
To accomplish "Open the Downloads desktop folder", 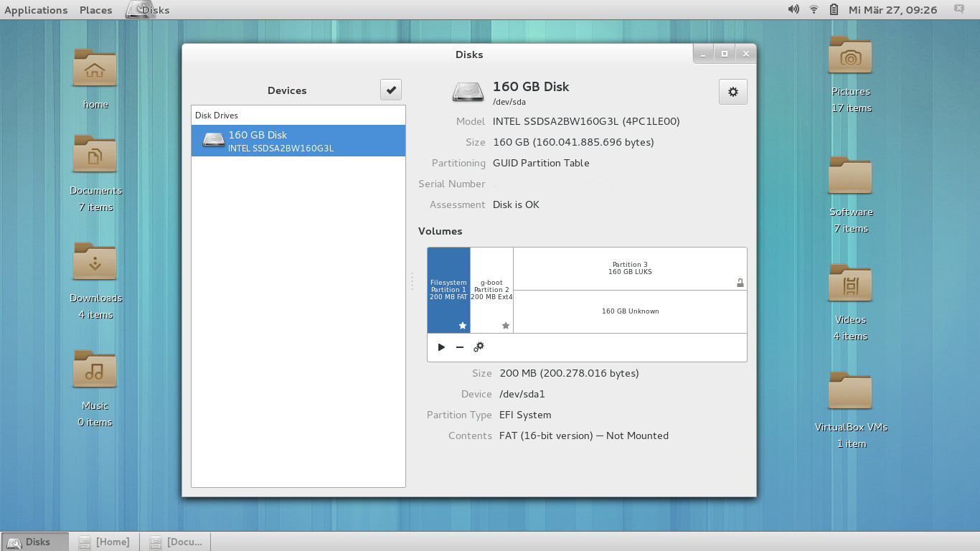I will (95, 261).
